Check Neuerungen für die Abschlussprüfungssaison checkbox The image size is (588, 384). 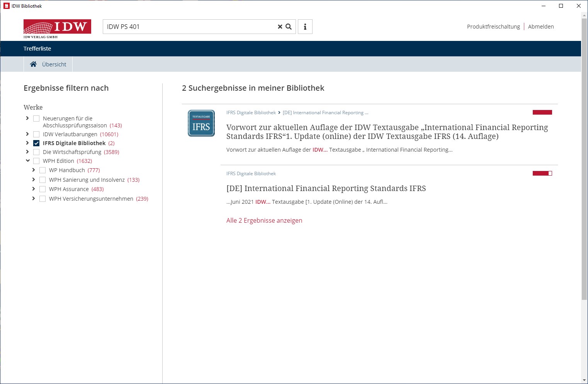point(36,118)
